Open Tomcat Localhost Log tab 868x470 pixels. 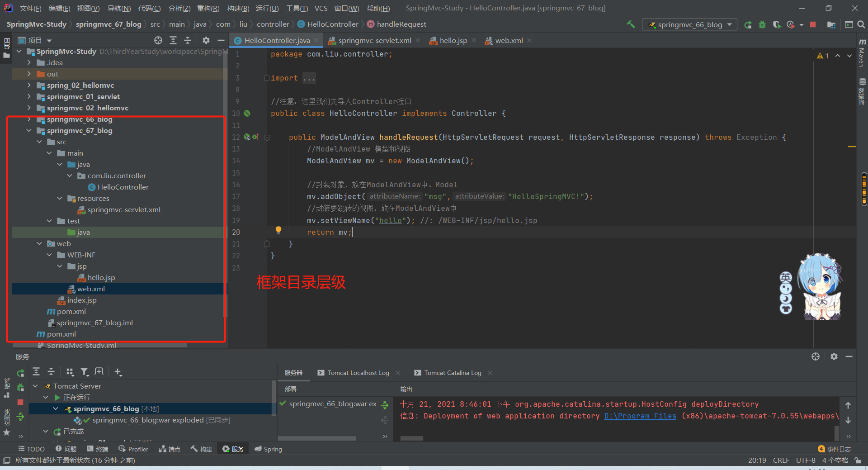pos(358,373)
